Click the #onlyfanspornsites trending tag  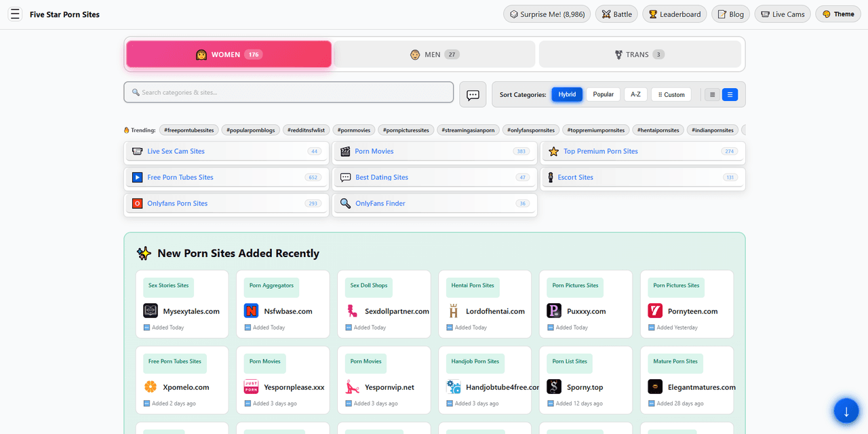click(x=531, y=130)
